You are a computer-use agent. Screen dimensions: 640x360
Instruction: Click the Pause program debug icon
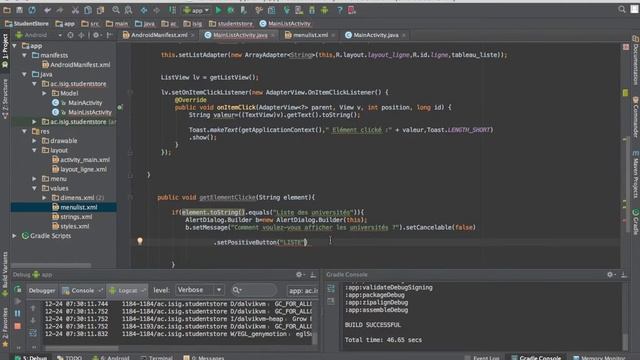pos(18,313)
